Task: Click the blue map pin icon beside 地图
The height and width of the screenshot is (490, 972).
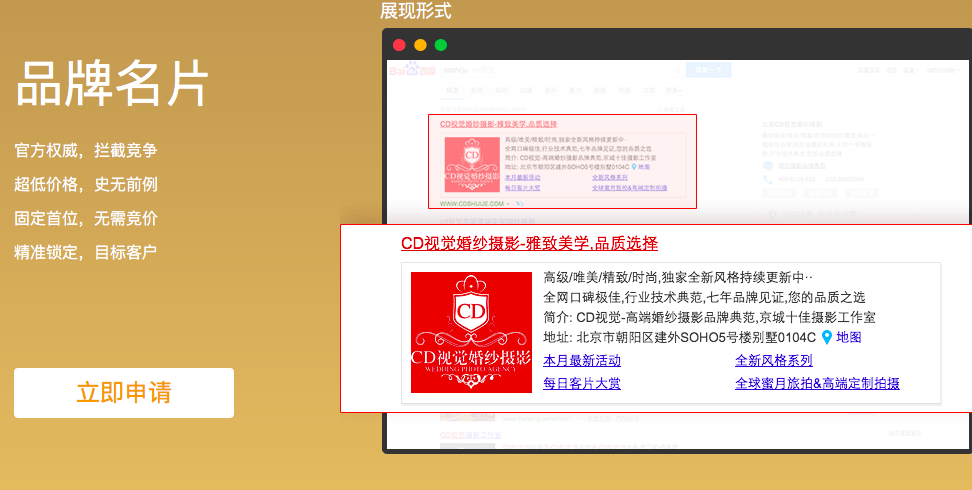Action: tap(826, 337)
